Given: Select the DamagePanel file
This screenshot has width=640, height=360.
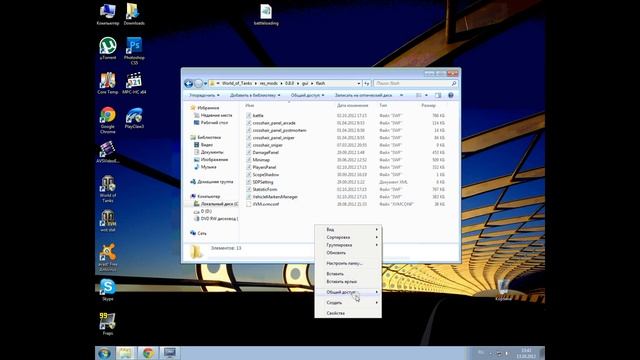Looking at the screenshot, I should (265, 152).
